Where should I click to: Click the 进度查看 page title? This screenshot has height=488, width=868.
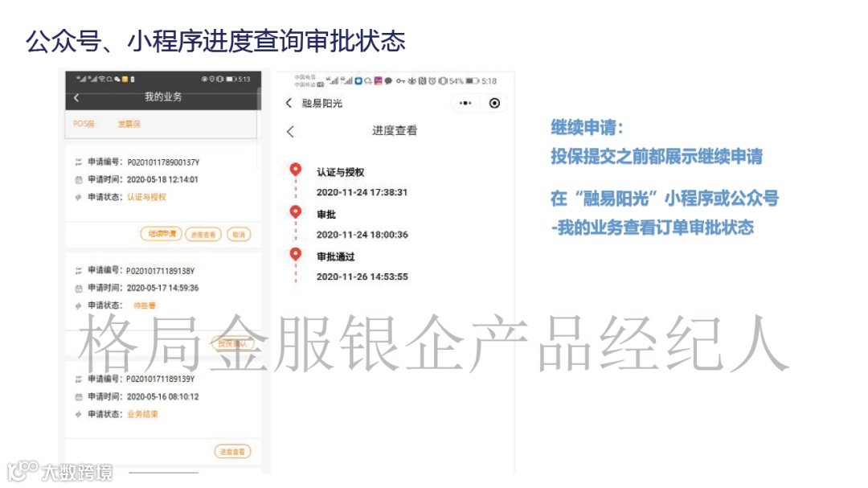coord(394,131)
